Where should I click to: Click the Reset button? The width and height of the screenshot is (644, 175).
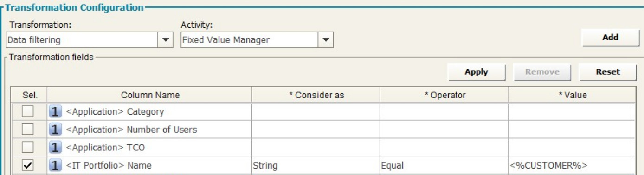click(607, 72)
